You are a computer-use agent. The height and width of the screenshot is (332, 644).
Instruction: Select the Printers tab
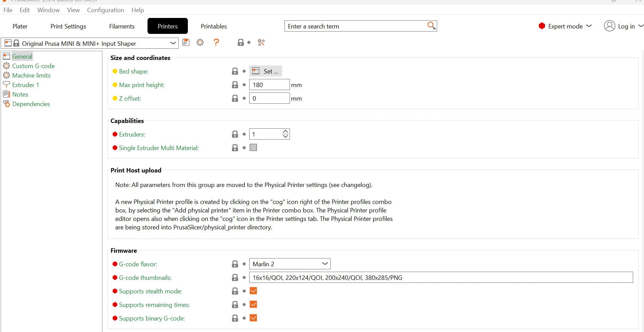[x=168, y=26]
